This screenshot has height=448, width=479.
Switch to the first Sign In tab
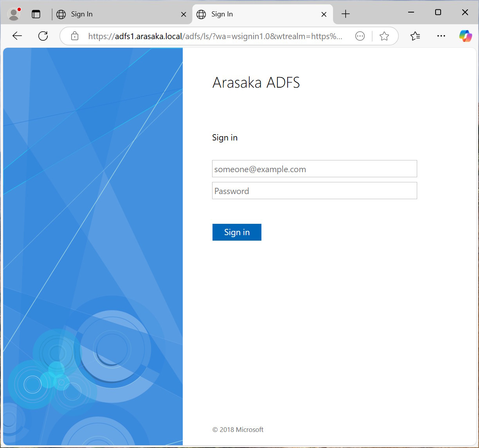click(x=117, y=14)
